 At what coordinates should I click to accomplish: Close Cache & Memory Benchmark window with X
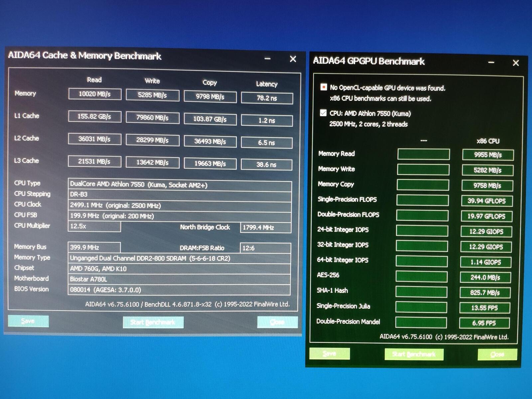point(293,59)
